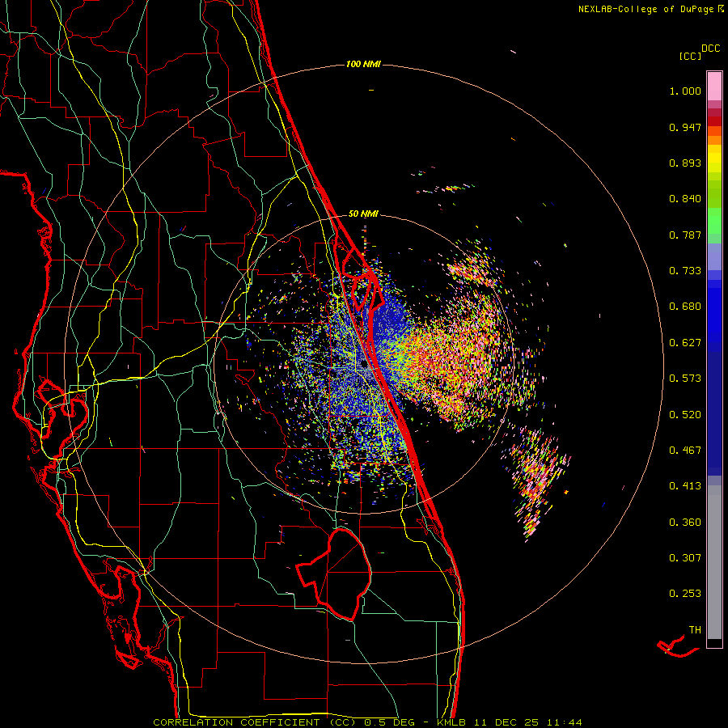
Task: Click the CORRELATION COEFFICIENT (CC) caption text
Action: click(255, 722)
